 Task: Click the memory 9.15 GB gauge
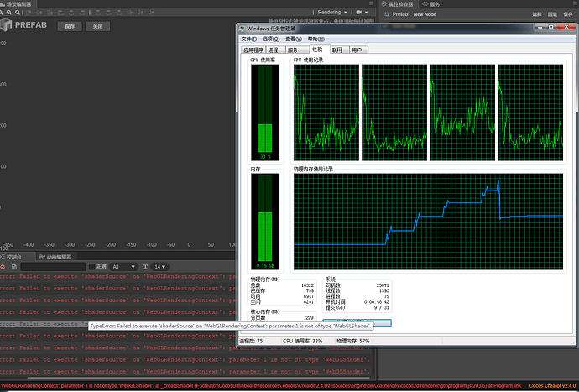(x=265, y=222)
